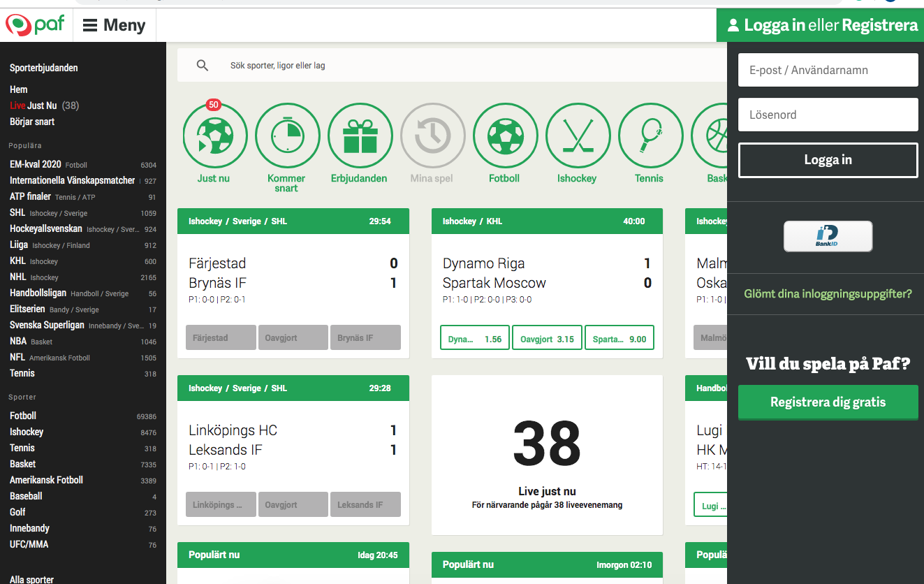Open the Erbjudanden gift icon
Screen dimensions: 924x584
click(x=360, y=136)
